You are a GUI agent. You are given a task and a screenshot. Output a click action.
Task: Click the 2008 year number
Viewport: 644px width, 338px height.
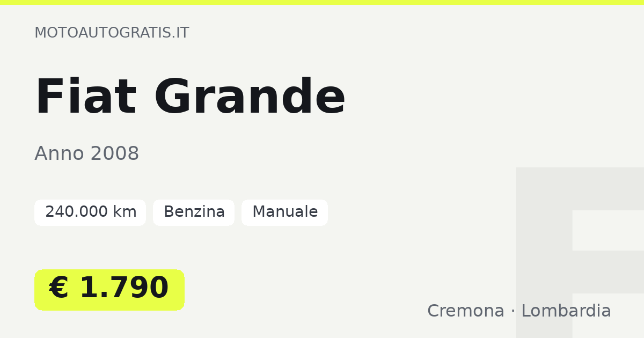115,154
